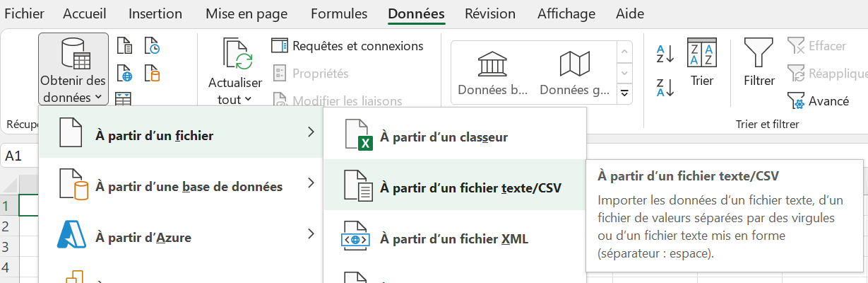Click the small text/CSV import icon in the ribbon

point(124,47)
